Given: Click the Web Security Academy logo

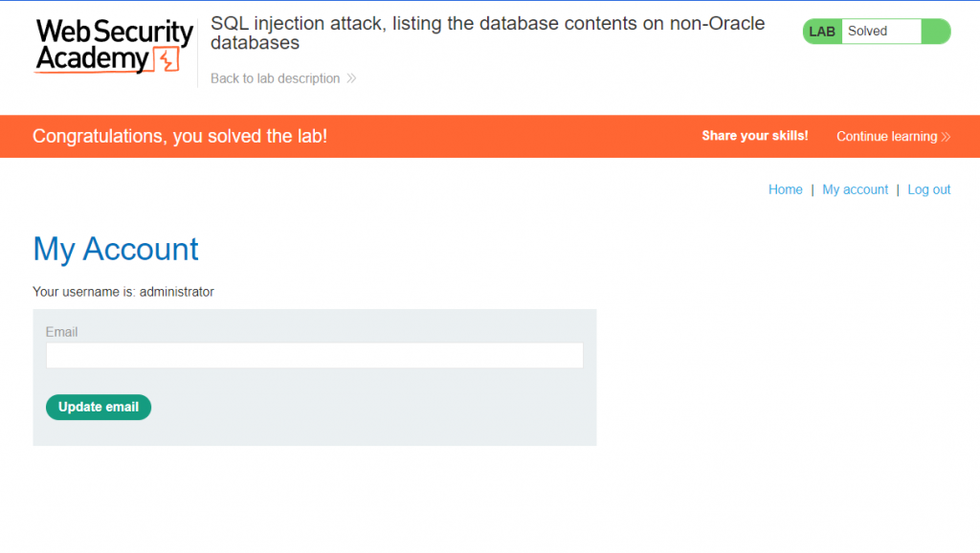Looking at the screenshot, I should [113, 46].
